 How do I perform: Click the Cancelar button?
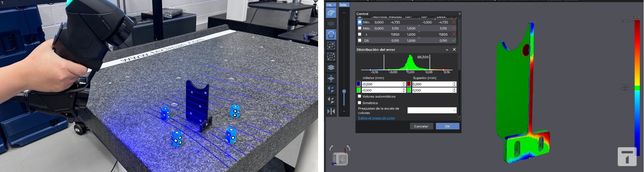pyautogui.click(x=421, y=126)
